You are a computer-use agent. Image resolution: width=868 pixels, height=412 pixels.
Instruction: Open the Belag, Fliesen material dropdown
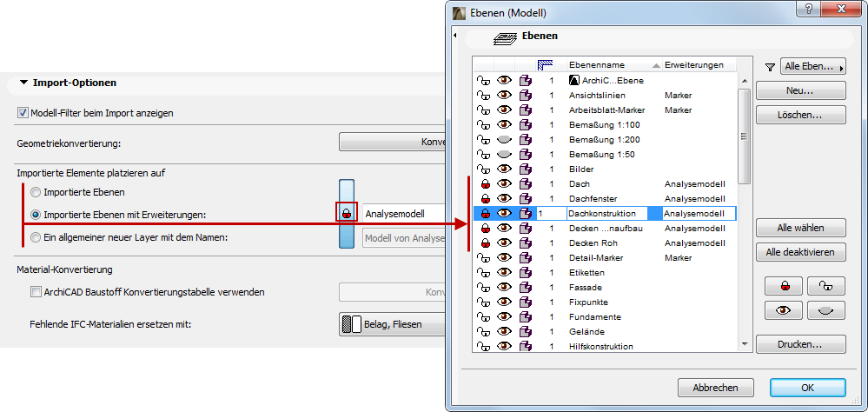(392, 324)
